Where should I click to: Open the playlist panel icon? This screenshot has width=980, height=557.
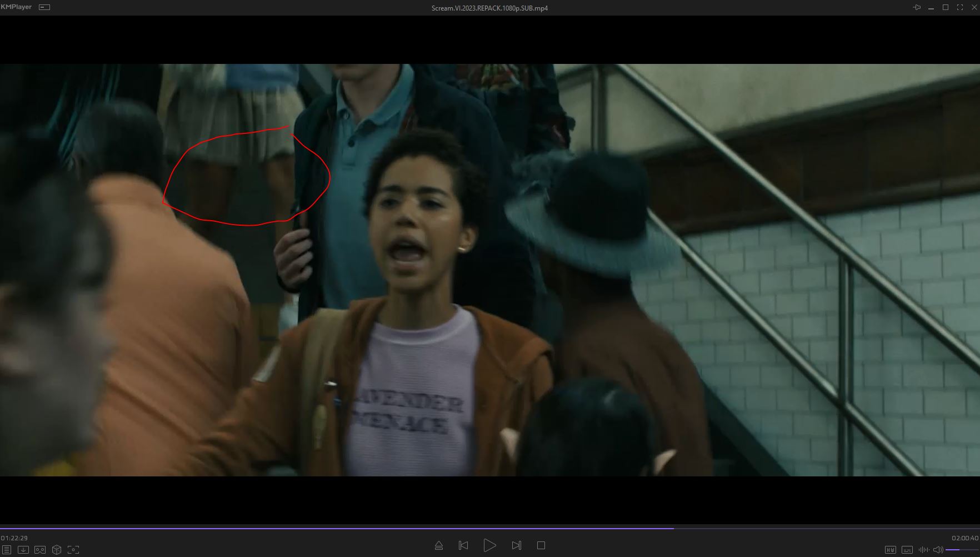(x=7, y=550)
